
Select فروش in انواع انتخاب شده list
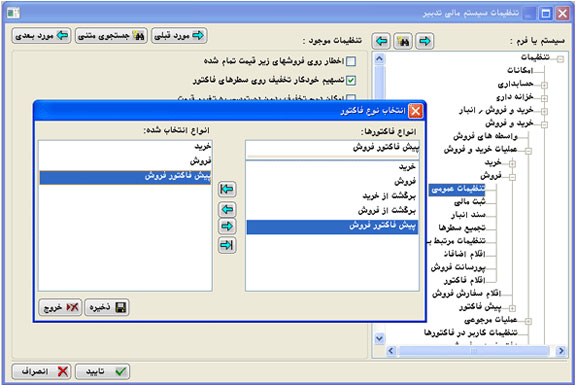126,161
